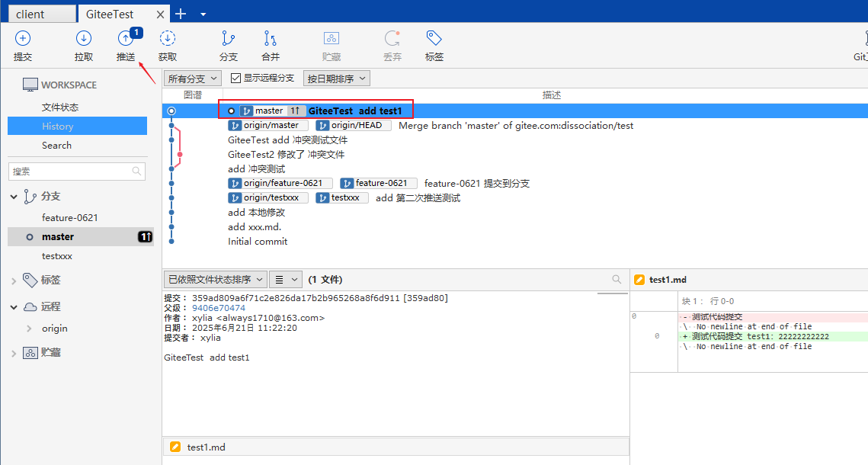
Task: Click the new tab plus button
Action: point(181,14)
